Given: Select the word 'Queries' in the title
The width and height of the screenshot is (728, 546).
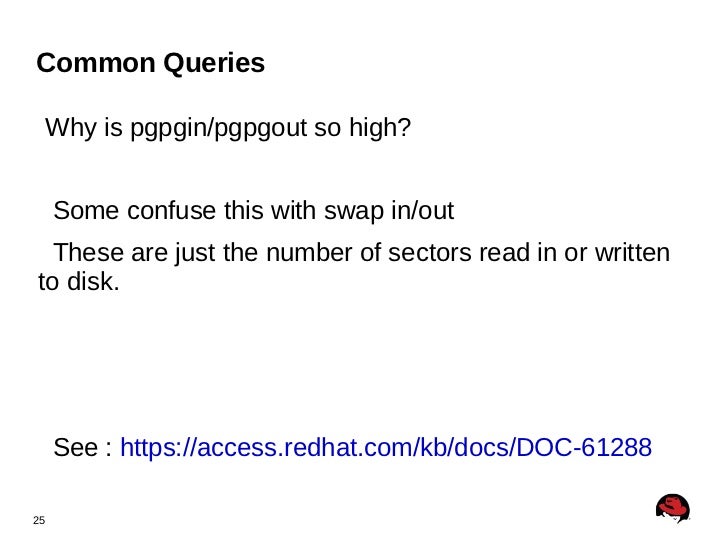Looking at the screenshot, I should [x=214, y=63].
